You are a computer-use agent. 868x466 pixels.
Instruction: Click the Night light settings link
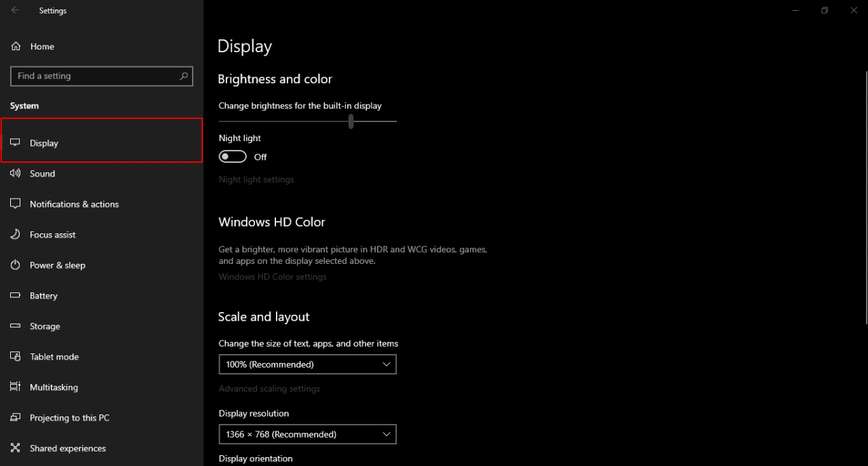[x=256, y=180]
